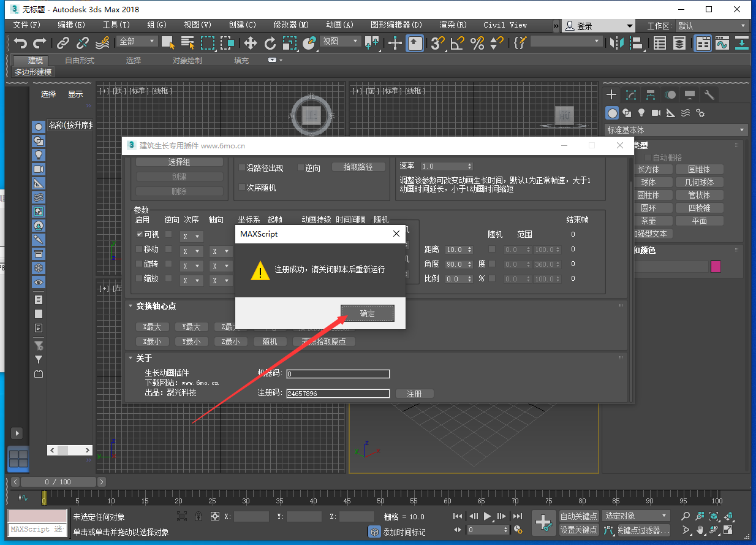The height and width of the screenshot is (545, 756).
Task: Toggle the Angle Snap icon
Action: point(457,43)
